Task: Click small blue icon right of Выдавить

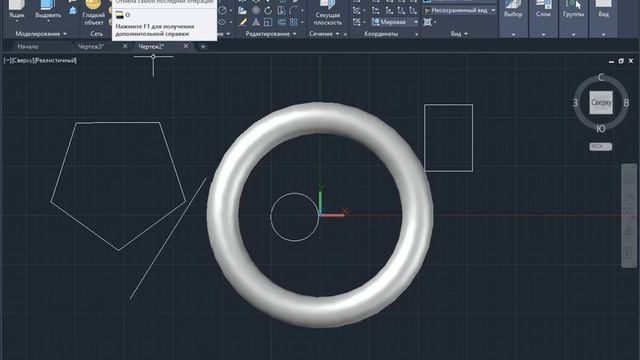Action: click(x=73, y=11)
